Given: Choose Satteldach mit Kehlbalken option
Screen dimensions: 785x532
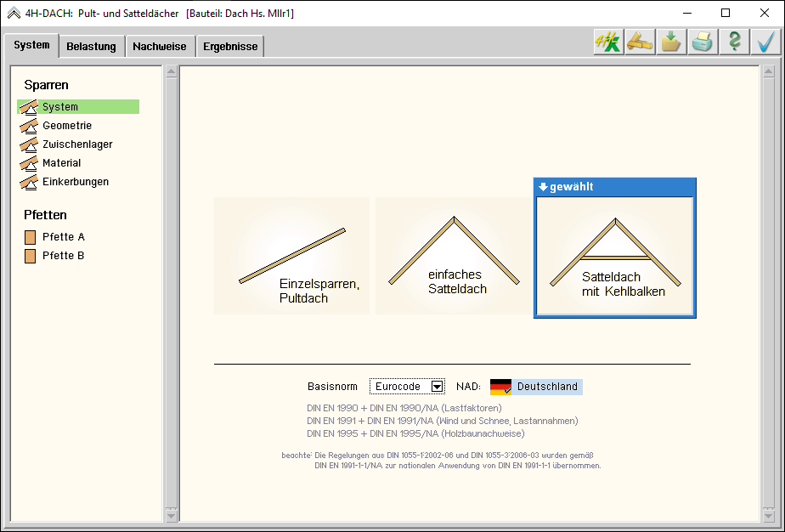Looking at the screenshot, I should click(x=615, y=256).
